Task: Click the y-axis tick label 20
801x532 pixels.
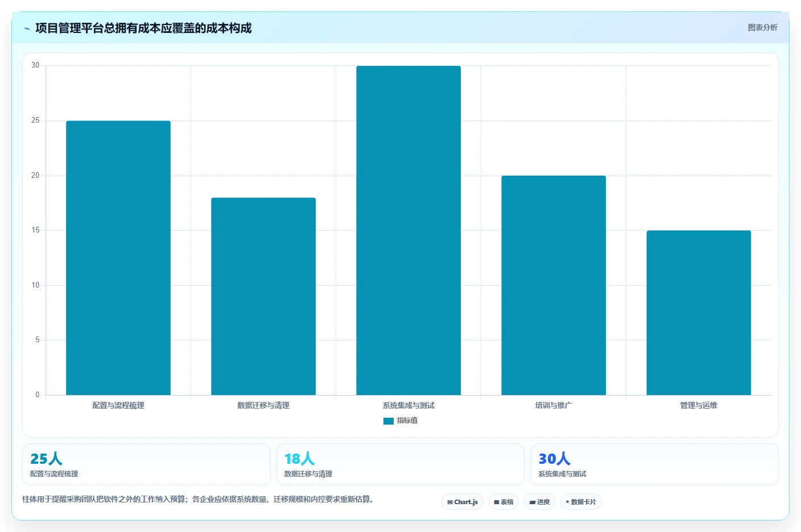Action: pyautogui.click(x=35, y=176)
